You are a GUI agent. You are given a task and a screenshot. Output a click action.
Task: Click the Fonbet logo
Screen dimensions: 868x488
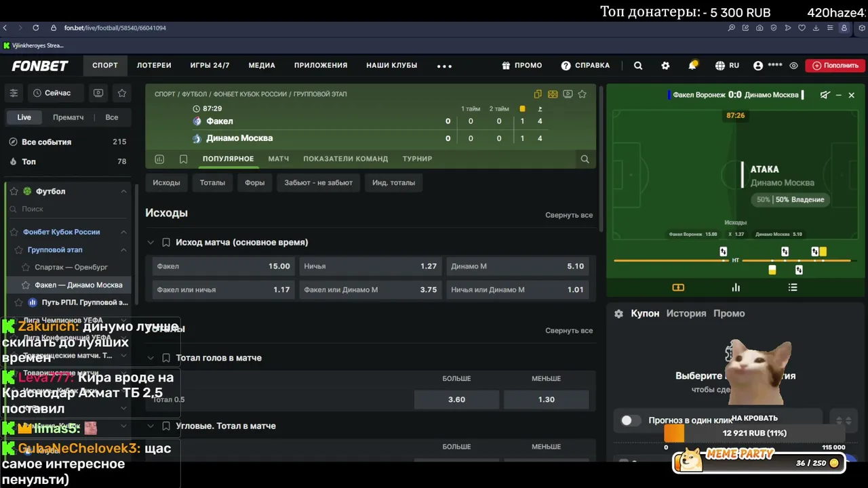pyautogui.click(x=40, y=66)
